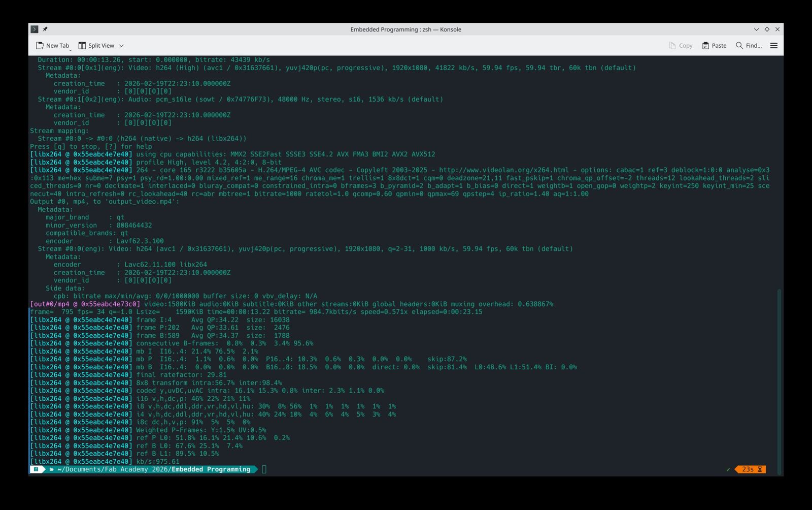Viewport: 812px width, 510px height.
Task: Click the 'mb I I16..4: 21.4%' line
Action: [144, 352]
